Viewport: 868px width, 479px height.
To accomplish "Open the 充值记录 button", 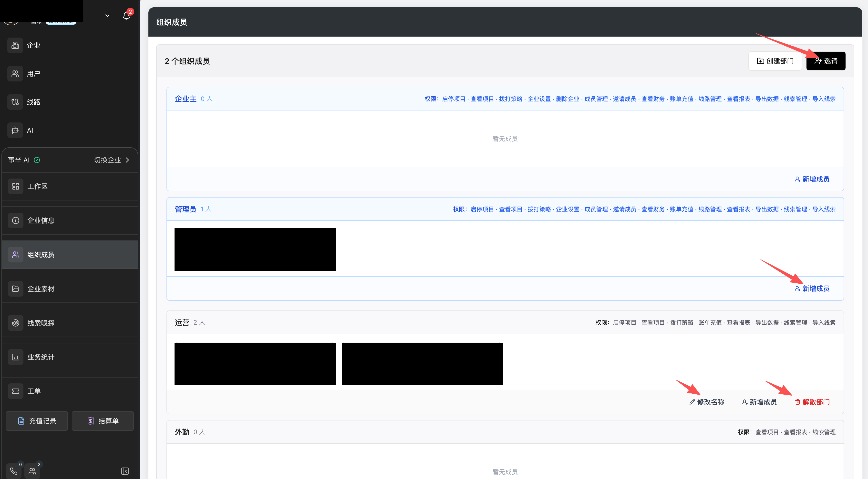I will [37, 421].
